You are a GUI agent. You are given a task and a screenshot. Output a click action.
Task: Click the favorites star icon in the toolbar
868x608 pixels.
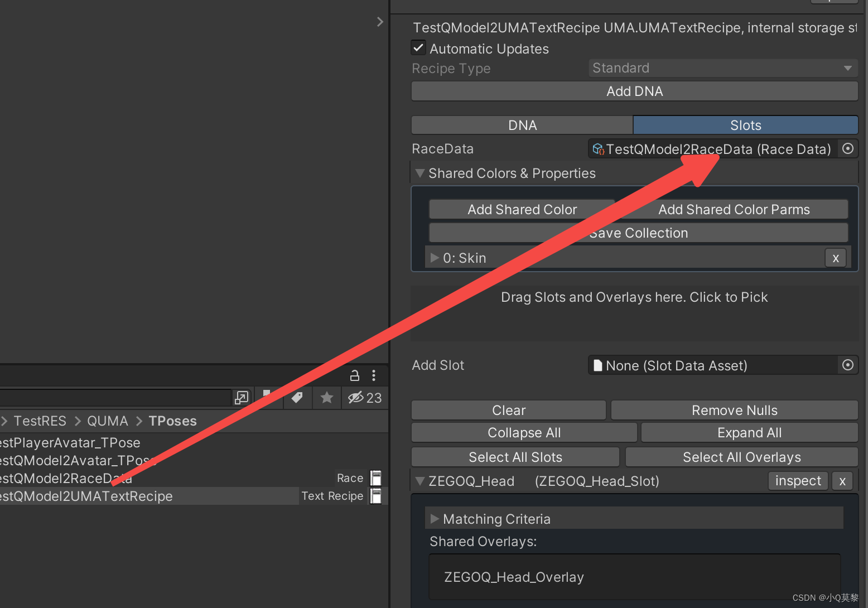point(326,398)
